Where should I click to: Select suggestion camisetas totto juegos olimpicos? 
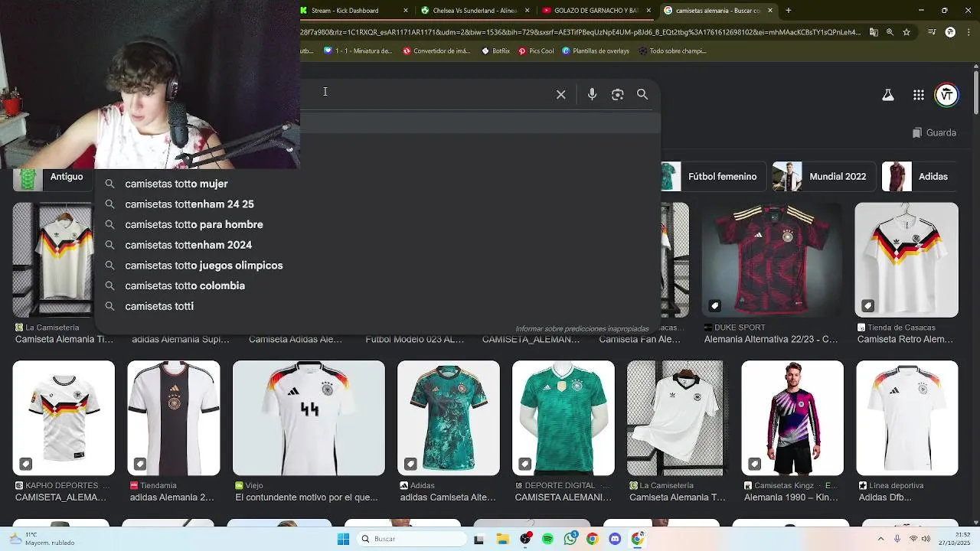377,266
